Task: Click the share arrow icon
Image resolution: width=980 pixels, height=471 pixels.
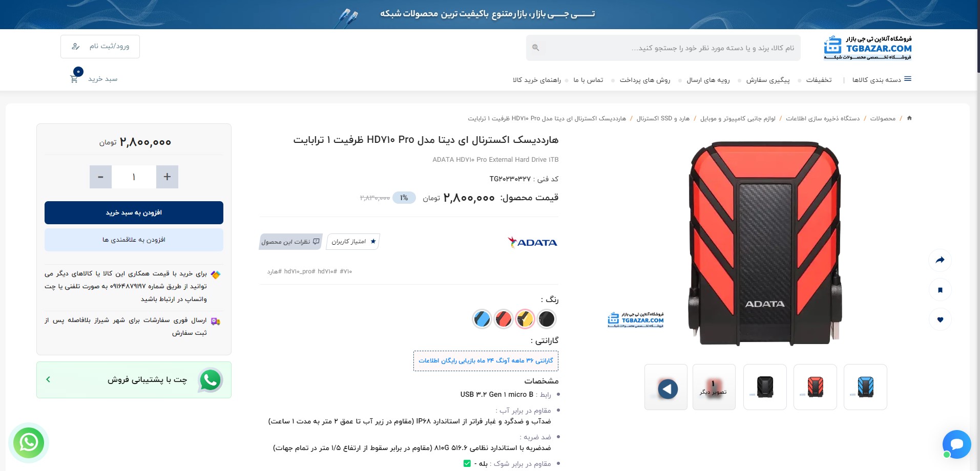Action: [940, 260]
